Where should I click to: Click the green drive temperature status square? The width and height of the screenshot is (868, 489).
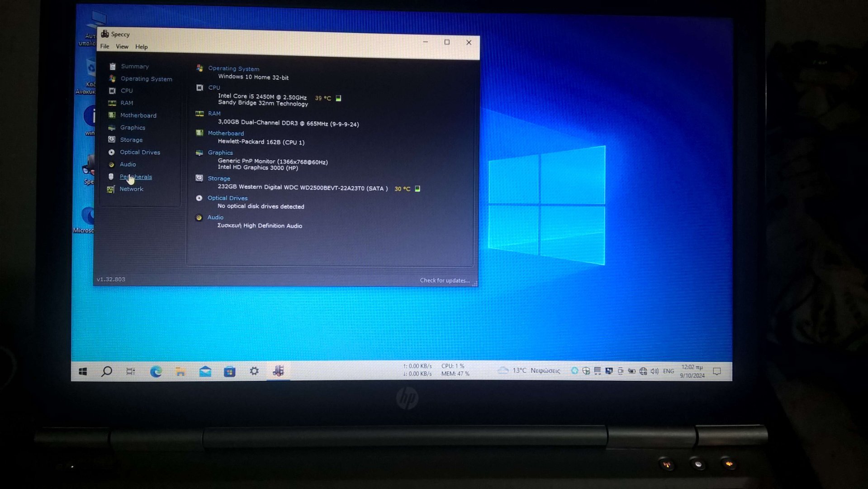click(x=417, y=188)
